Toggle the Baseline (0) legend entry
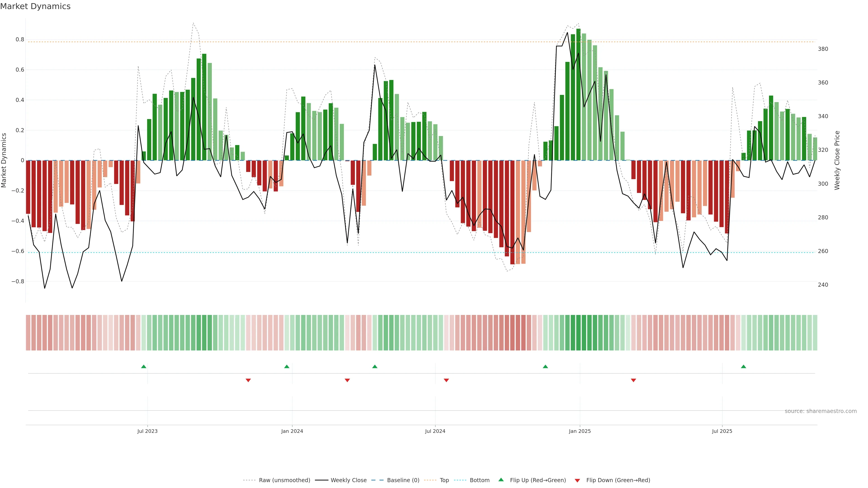Screen dimensions: 868x488 point(403,480)
